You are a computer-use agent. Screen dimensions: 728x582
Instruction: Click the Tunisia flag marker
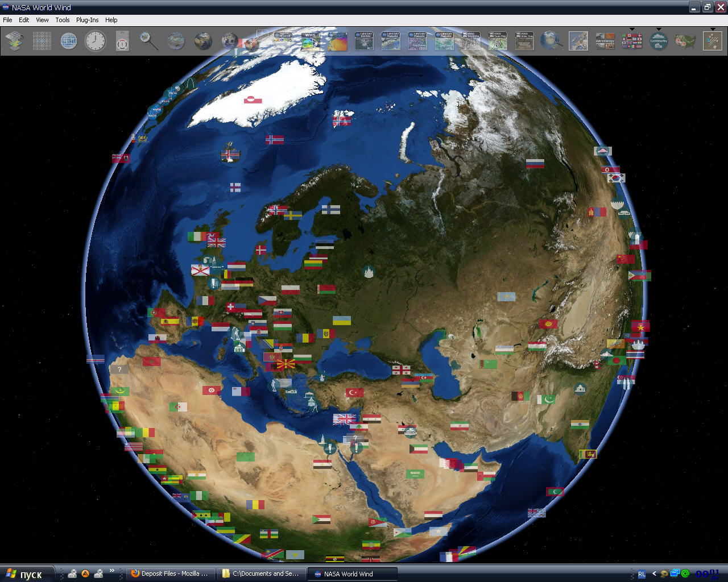coord(212,390)
